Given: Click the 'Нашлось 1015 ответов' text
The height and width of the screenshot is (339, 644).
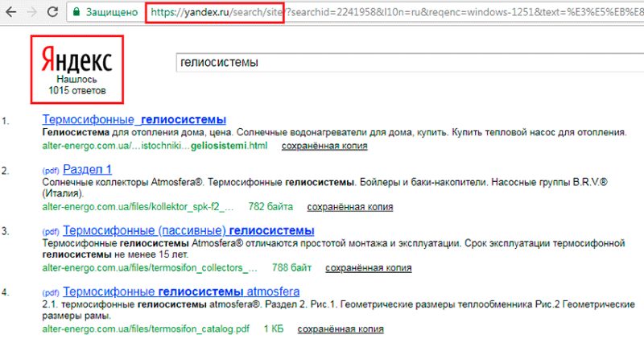Looking at the screenshot, I should tap(76, 85).
